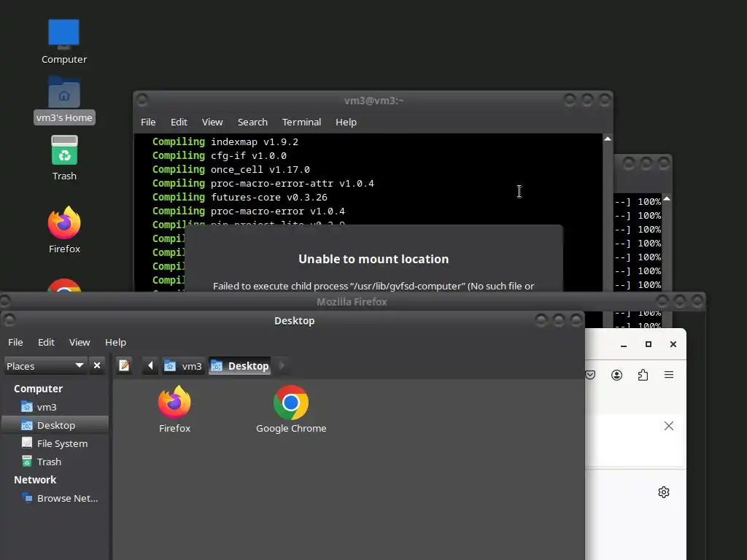Open the Firefox extensions puzzle icon
The image size is (747, 560).
(x=643, y=376)
